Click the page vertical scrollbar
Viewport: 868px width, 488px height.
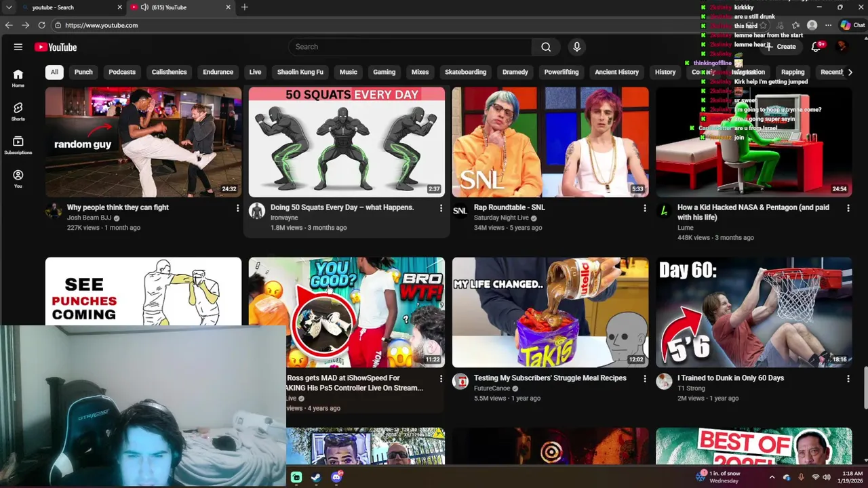point(865,387)
